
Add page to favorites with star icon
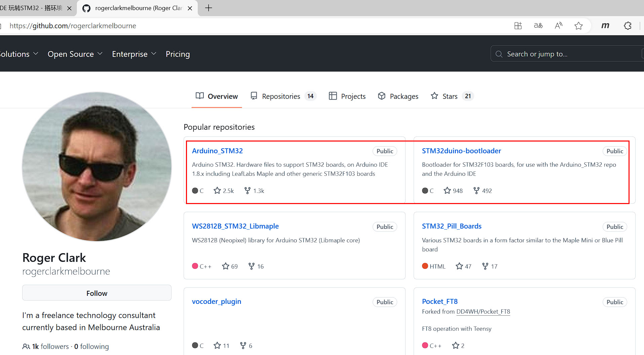tap(578, 26)
